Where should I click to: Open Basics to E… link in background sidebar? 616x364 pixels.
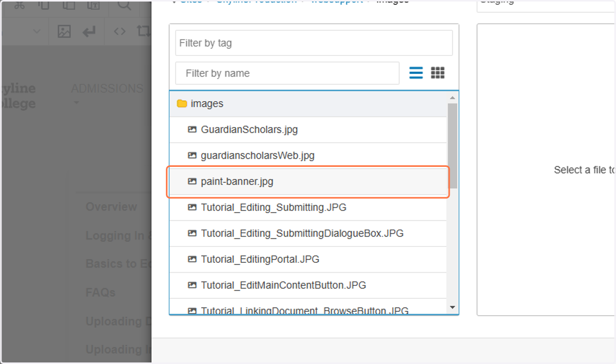tap(119, 264)
